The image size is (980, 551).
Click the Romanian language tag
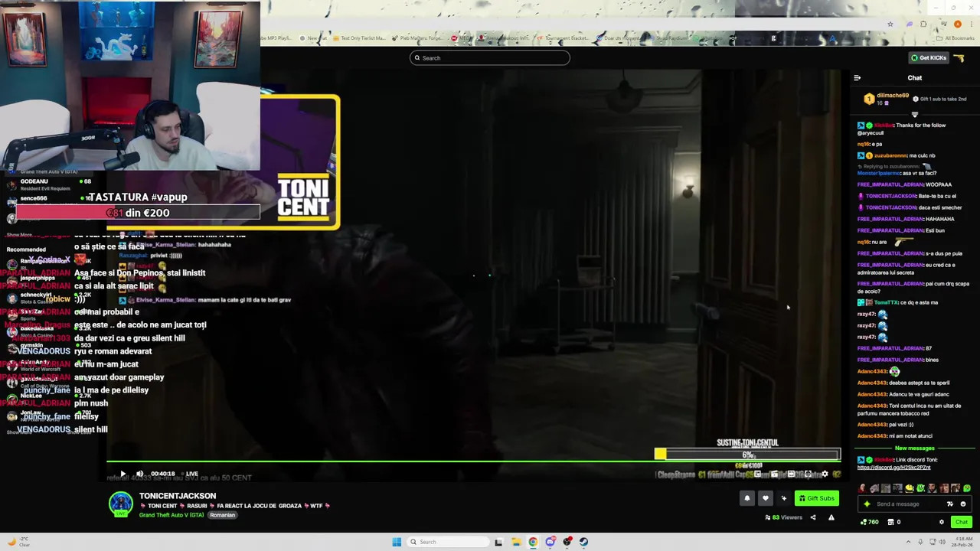pyautogui.click(x=223, y=515)
